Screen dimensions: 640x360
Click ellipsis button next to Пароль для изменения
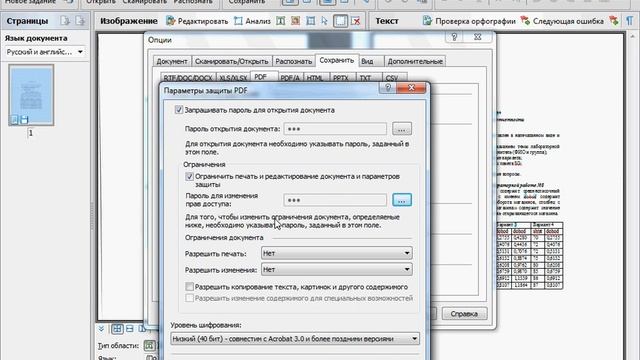click(402, 200)
